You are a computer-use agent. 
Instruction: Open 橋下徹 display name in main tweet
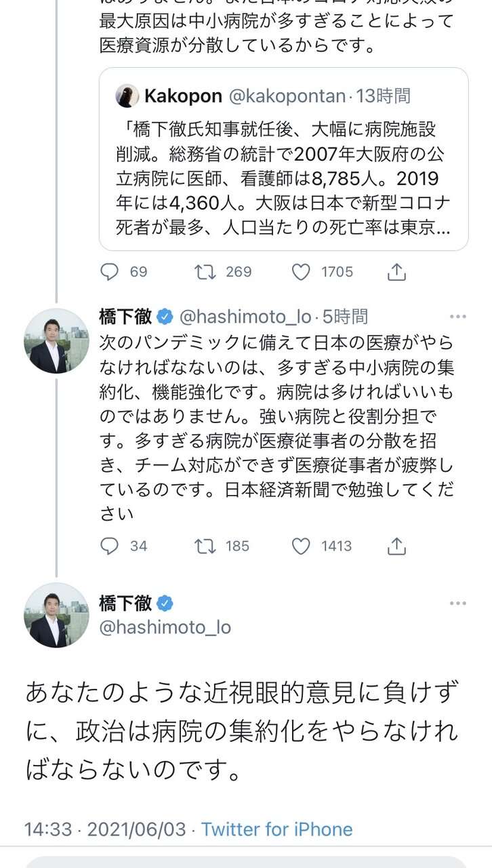pyautogui.click(x=127, y=603)
